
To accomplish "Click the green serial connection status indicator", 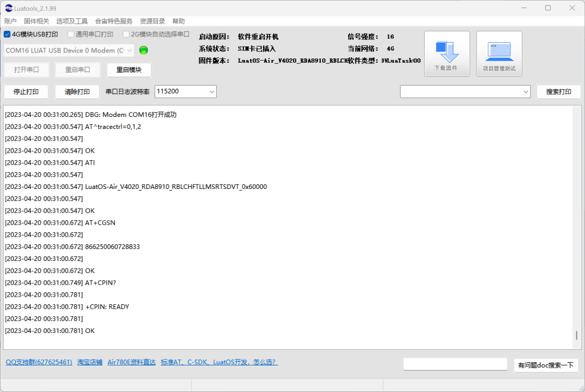I will tap(143, 50).
